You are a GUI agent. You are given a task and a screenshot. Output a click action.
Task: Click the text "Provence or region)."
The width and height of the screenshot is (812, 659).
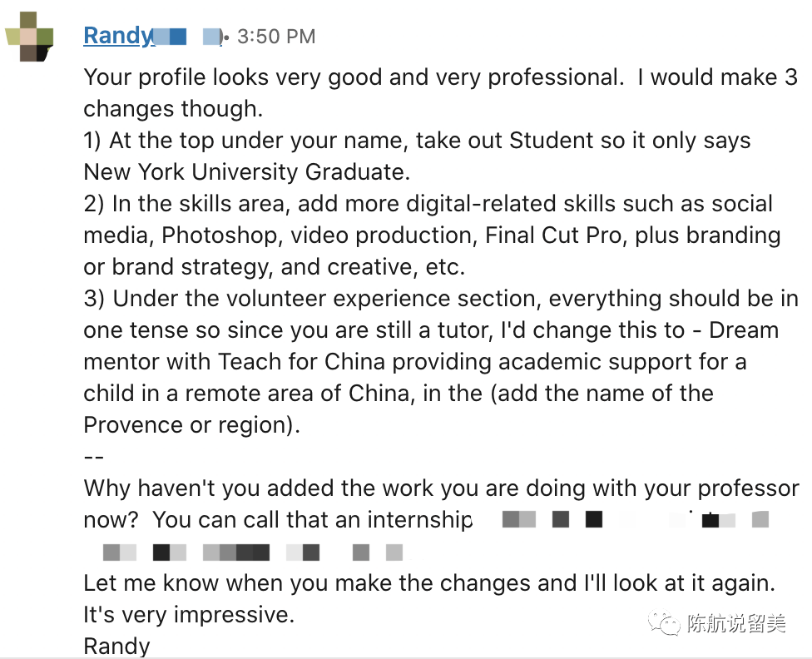pos(191,424)
